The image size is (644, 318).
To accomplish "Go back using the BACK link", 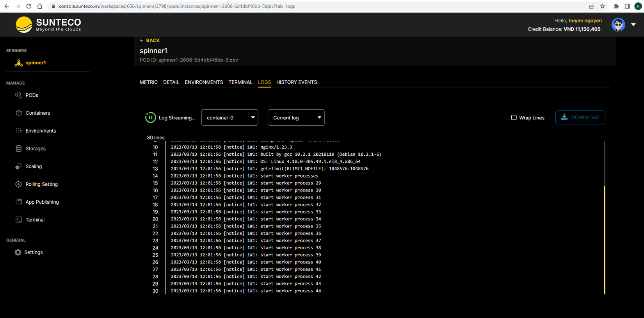I will [150, 40].
